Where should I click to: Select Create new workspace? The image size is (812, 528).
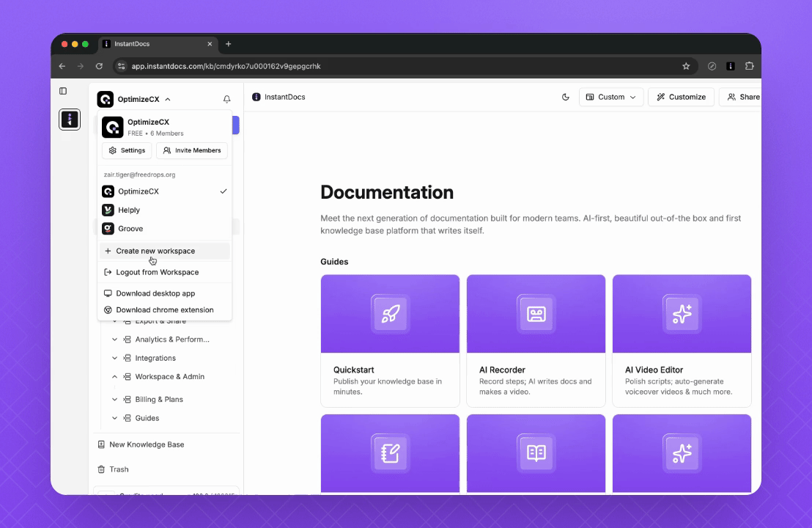click(155, 251)
